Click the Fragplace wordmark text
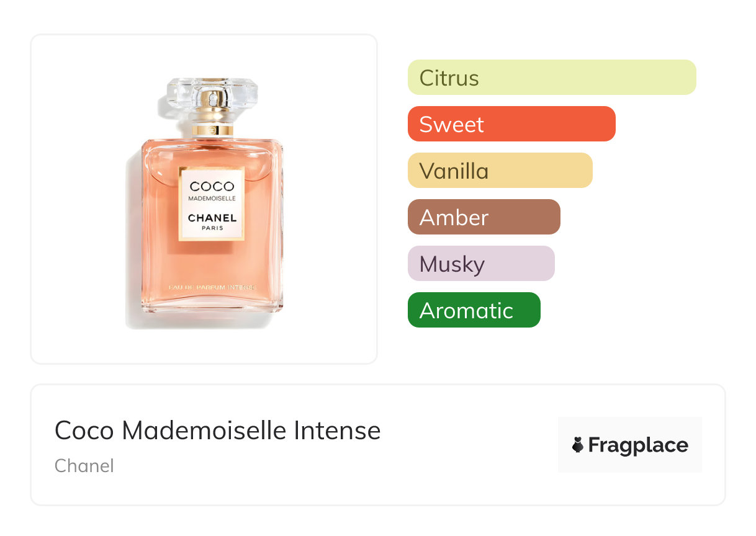Viewport: 756px width, 536px height. click(x=638, y=445)
